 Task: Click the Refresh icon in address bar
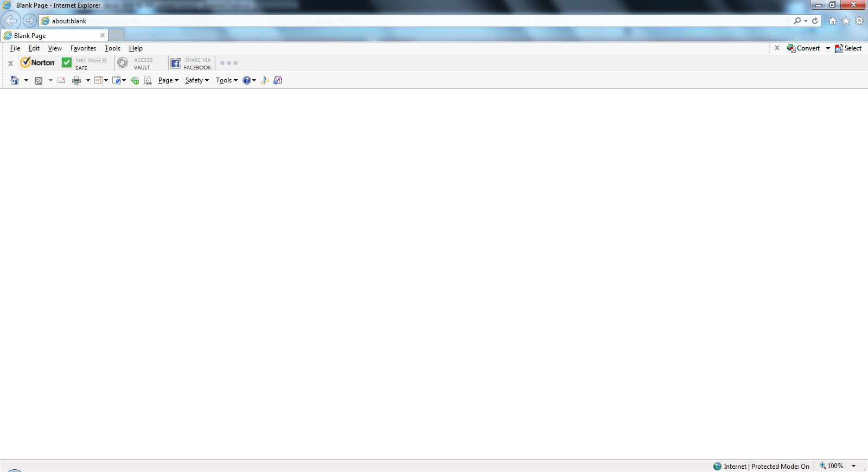click(x=815, y=21)
